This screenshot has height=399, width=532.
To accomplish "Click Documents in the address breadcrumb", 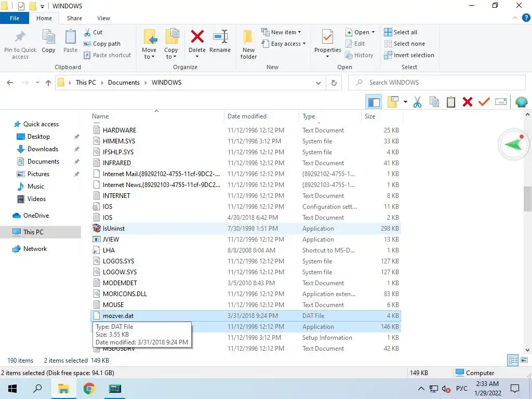I will (124, 83).
